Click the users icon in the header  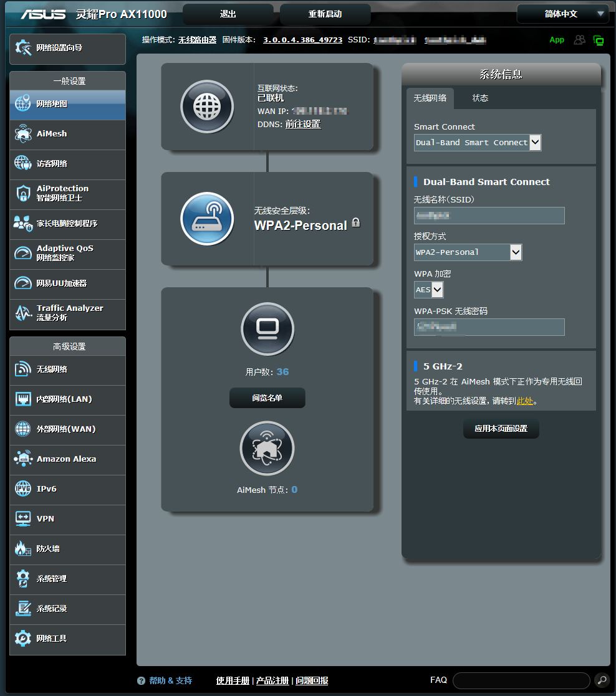pyautogui.click(x=579, y=40)
